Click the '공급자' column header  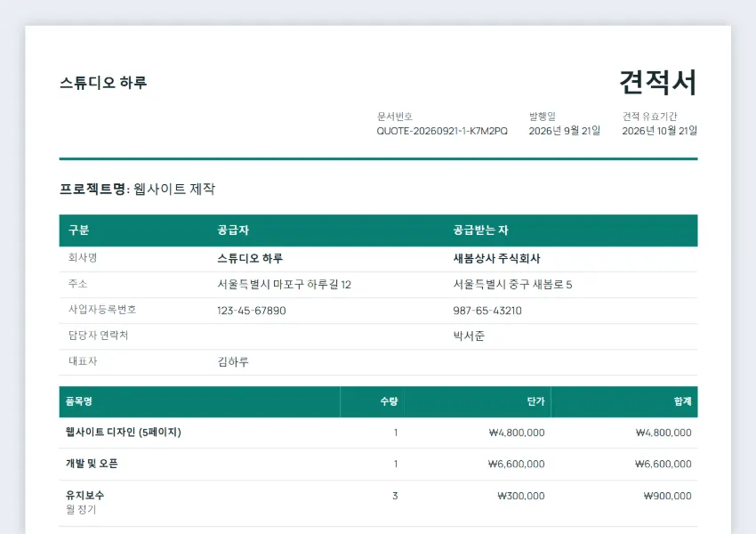click(x=233, y=231)
